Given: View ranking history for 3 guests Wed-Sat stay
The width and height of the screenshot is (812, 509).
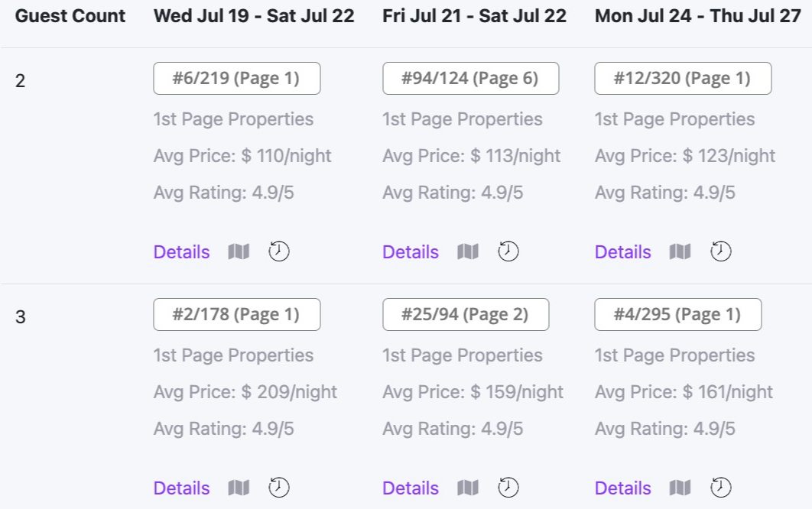Looking at the screenshot, I should tap(278, 488).
